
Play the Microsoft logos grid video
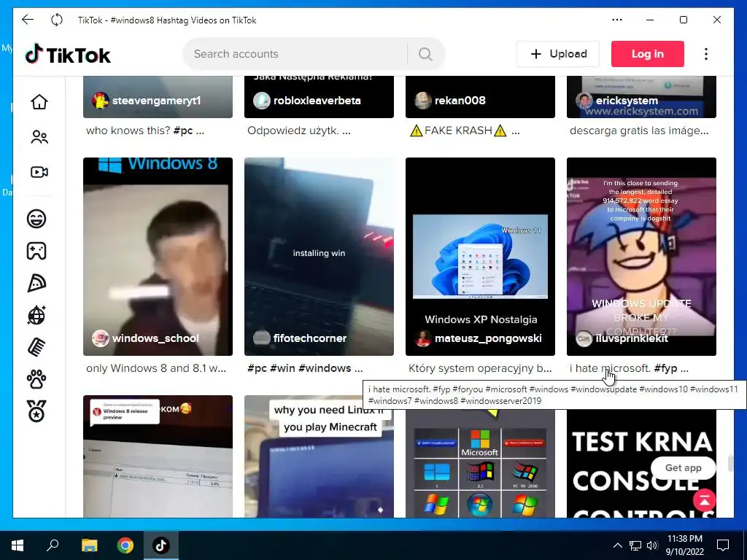pyautogui.click(x=480, y=464)
